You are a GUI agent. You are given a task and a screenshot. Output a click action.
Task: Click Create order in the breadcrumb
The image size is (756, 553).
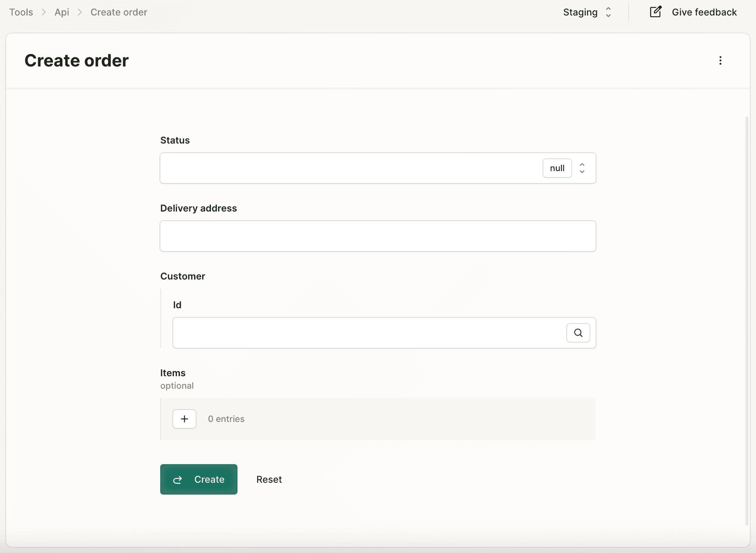(119, 12)
